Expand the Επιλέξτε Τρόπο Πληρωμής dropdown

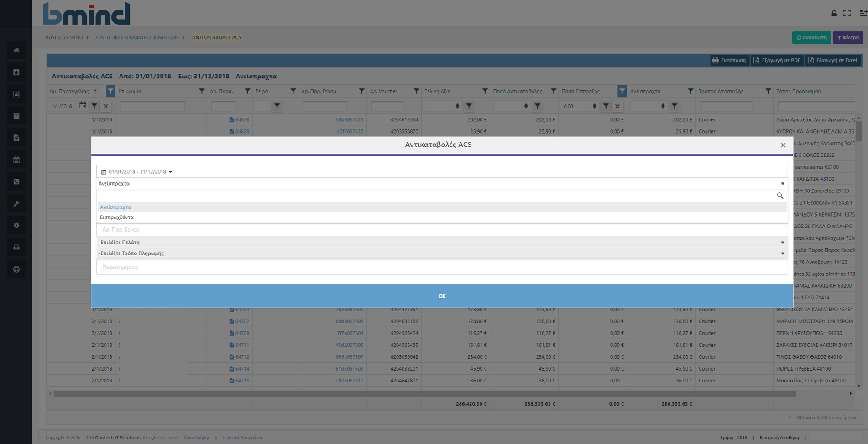click(442, 253)
